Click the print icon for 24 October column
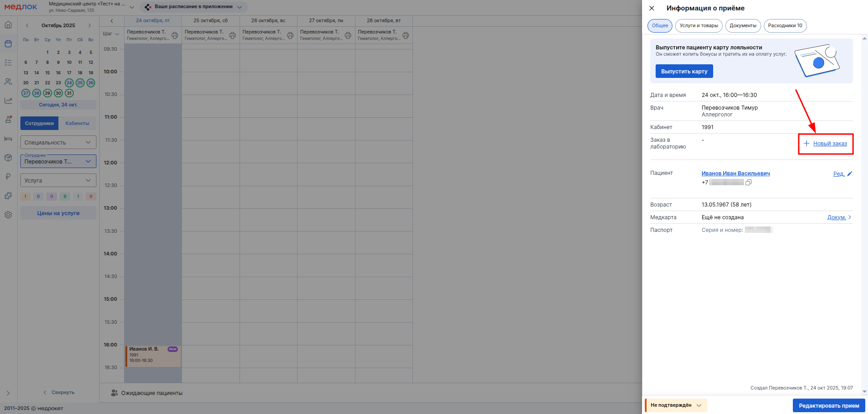 (x=175, y=35)
